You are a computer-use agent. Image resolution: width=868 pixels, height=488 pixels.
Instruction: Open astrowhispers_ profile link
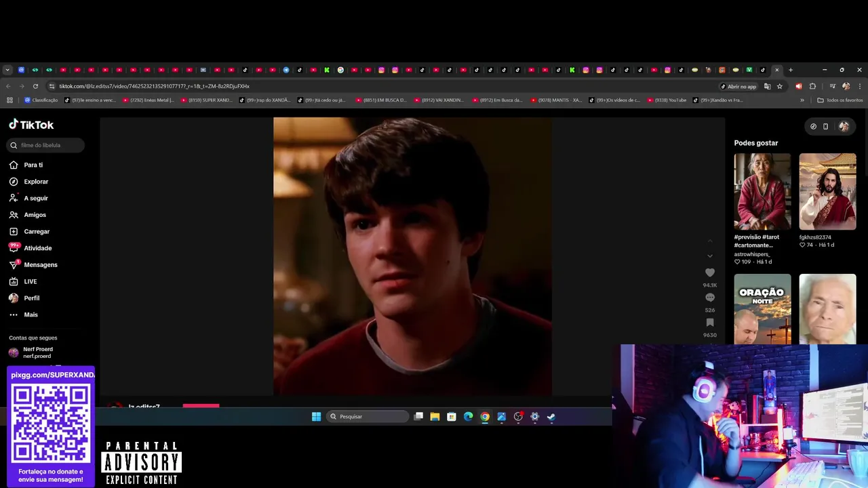pos(751,254)
